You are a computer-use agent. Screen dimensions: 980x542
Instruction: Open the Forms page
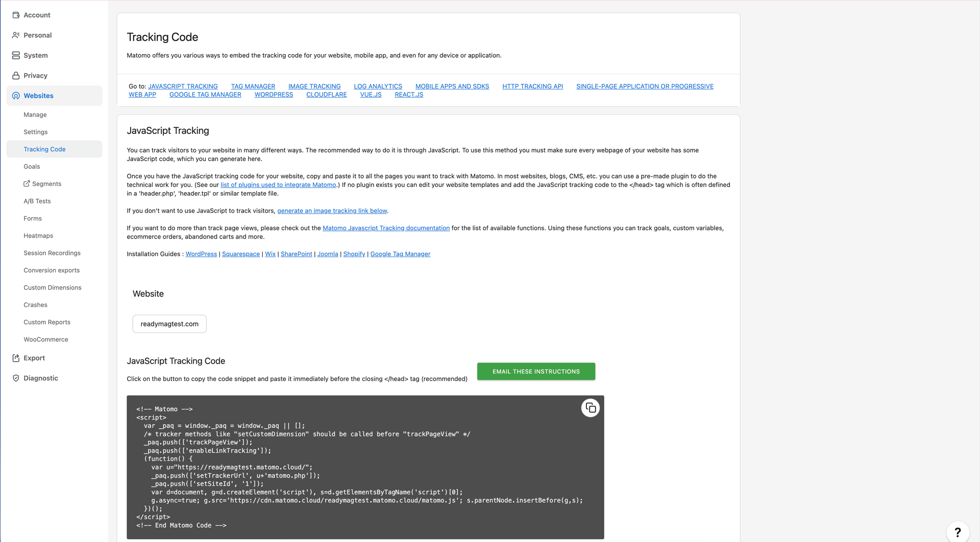(33, 219)
